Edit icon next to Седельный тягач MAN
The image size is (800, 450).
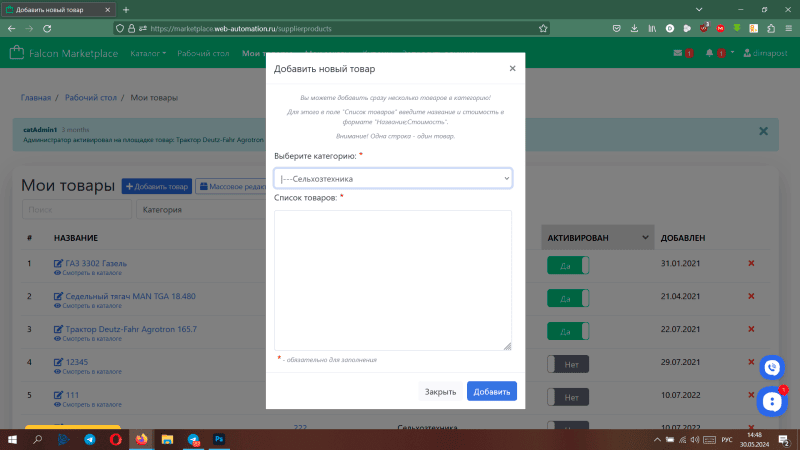click(58, 296)
